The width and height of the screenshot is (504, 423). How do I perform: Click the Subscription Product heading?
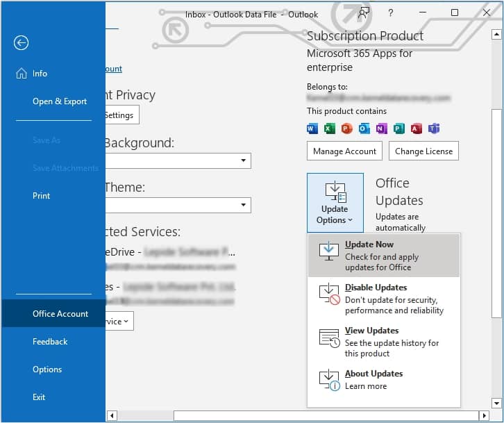pos(365,35)
